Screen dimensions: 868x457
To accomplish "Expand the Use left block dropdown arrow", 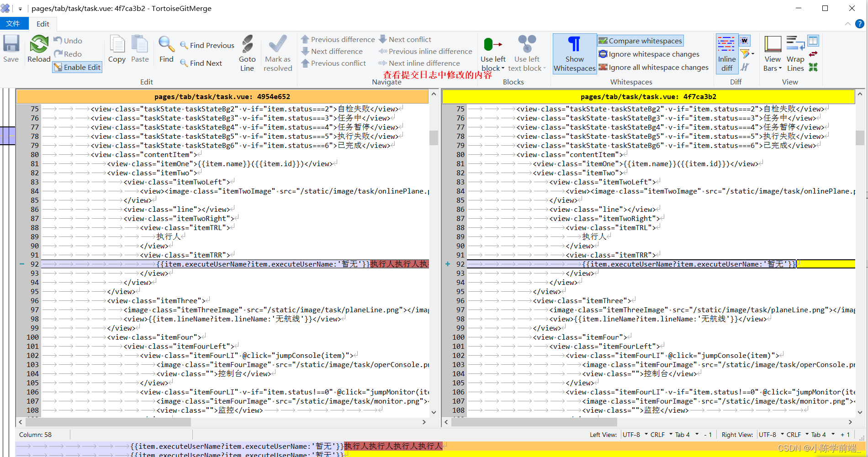I will point(503,68).
